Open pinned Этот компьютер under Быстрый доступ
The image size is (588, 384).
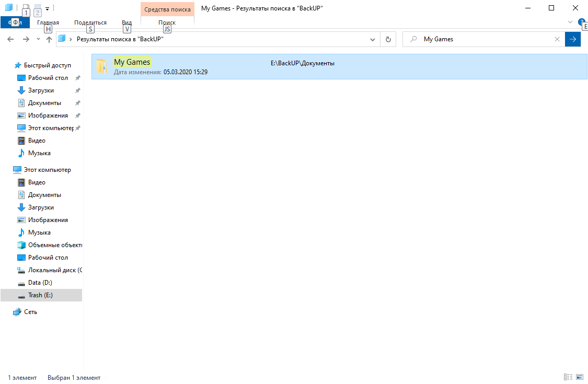(51, 128)
